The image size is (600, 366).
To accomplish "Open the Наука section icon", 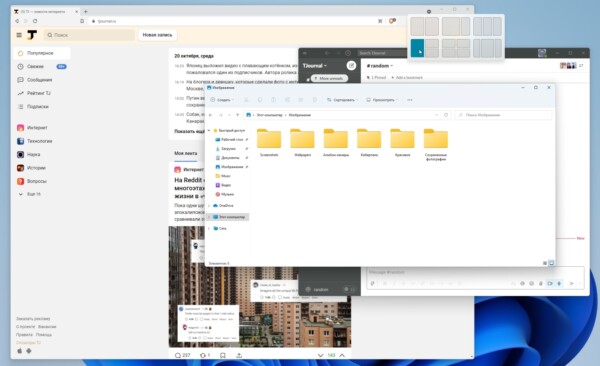I will point(21,155).
